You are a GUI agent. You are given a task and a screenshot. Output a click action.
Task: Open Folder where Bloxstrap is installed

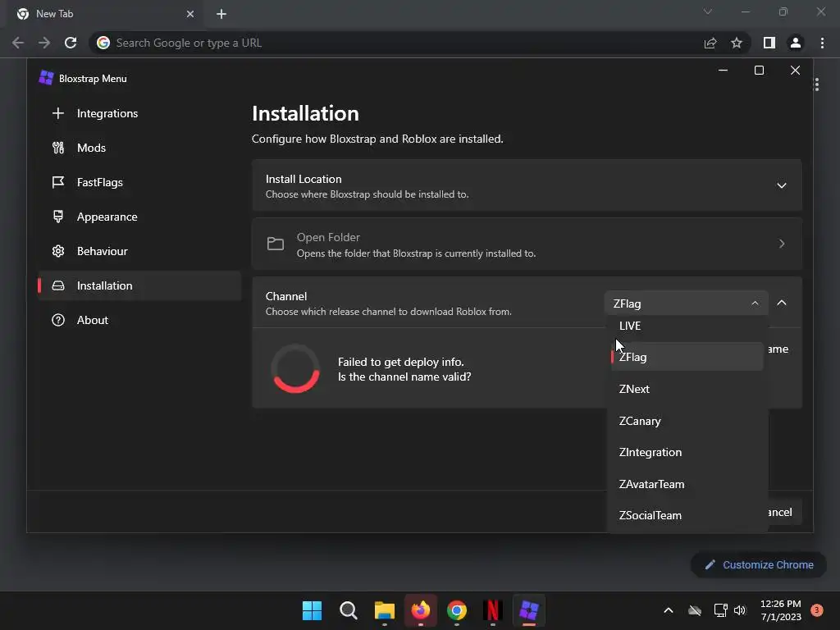tap(527, 244)
